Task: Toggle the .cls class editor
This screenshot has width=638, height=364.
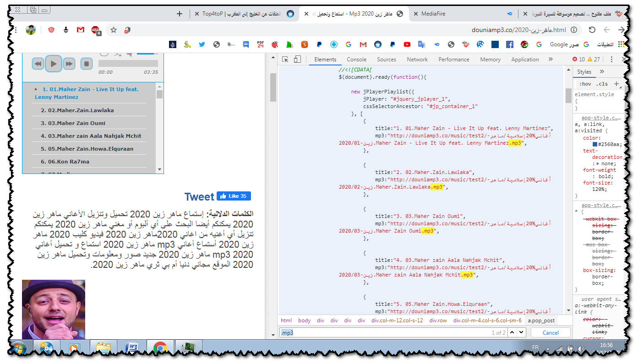Action: coord(602,84)
